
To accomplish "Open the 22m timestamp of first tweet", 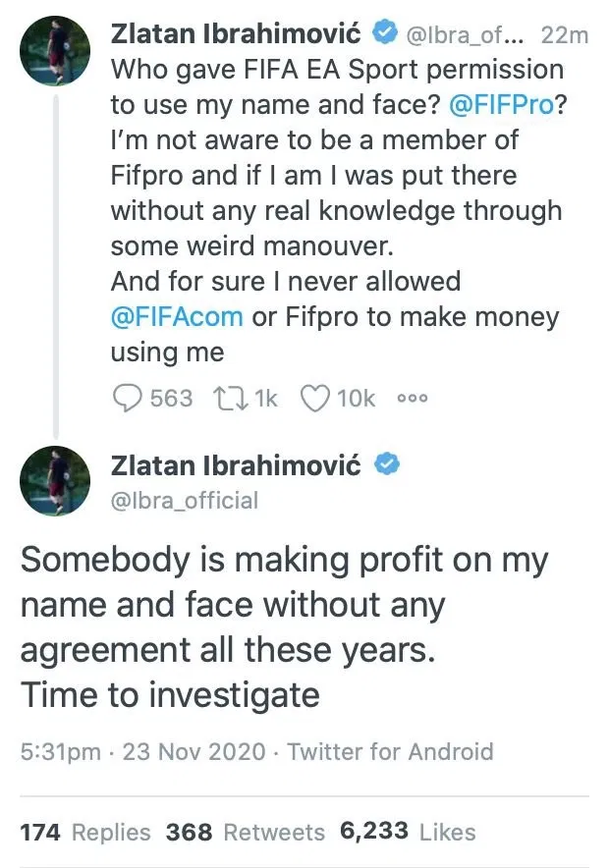I will pyautogui.click(x=565, y=35).
